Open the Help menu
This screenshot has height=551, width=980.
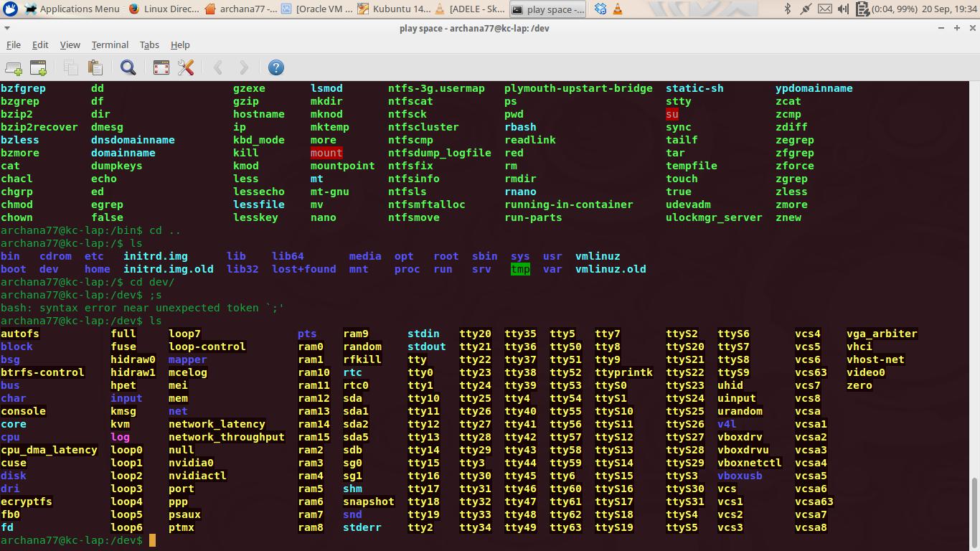(180, 44)
